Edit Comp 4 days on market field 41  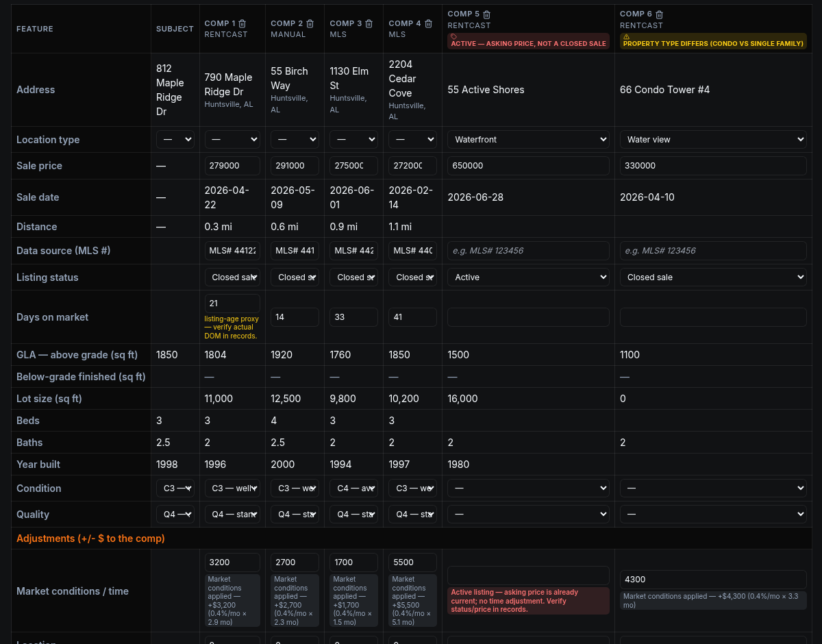tap(412, 317)
